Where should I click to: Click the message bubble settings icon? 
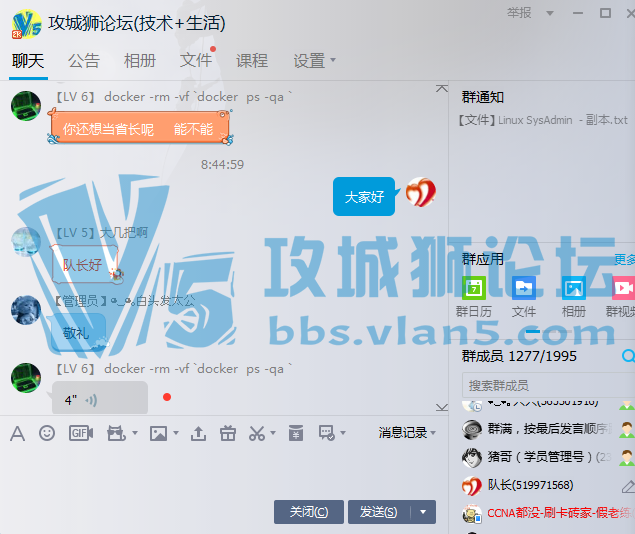pyautogui.click(x=326, y=433)
